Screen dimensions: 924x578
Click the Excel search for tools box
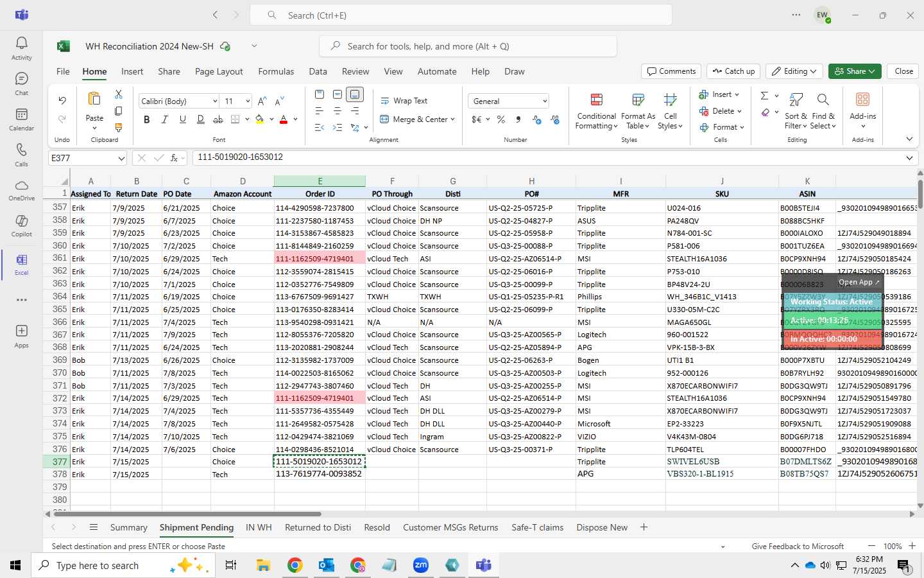[468, 46]
